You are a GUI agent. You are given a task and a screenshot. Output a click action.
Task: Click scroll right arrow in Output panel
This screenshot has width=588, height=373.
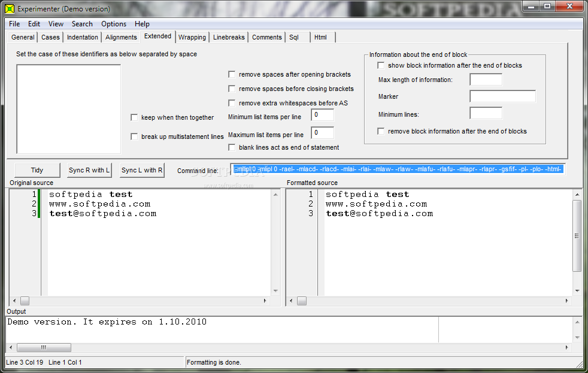pos(566,347)
